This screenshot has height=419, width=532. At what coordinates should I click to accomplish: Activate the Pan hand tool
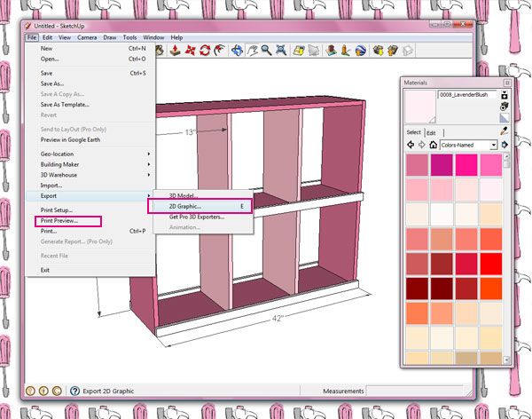(254, 51)
